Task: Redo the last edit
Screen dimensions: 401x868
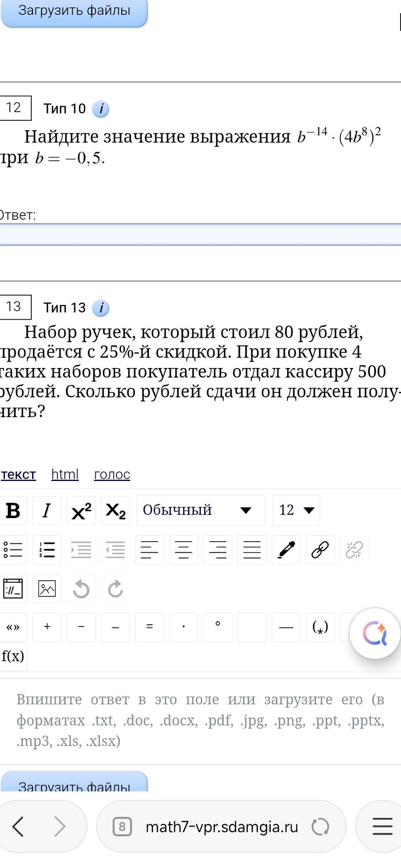Action: click(115, 589)
